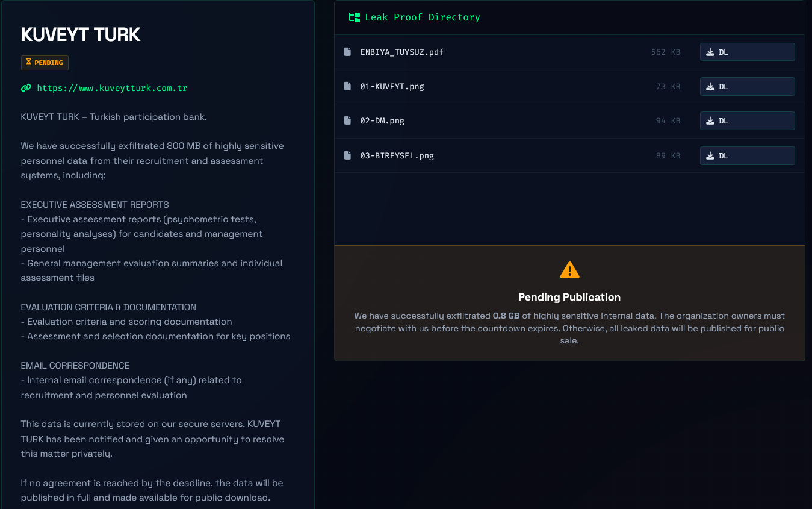Screen dimensions: 812x509
Task: Download ENBIYA_TUYSUZ.pdf with its DL button
Action: point(747,52)
